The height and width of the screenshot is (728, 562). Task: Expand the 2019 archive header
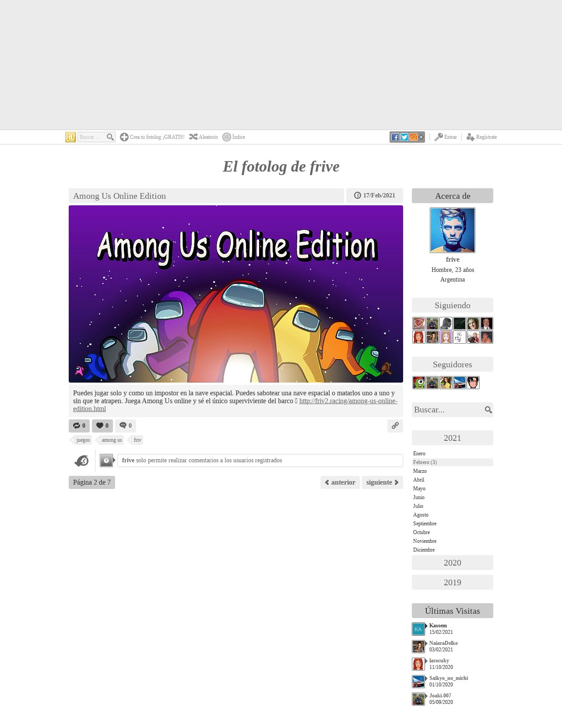453,582
